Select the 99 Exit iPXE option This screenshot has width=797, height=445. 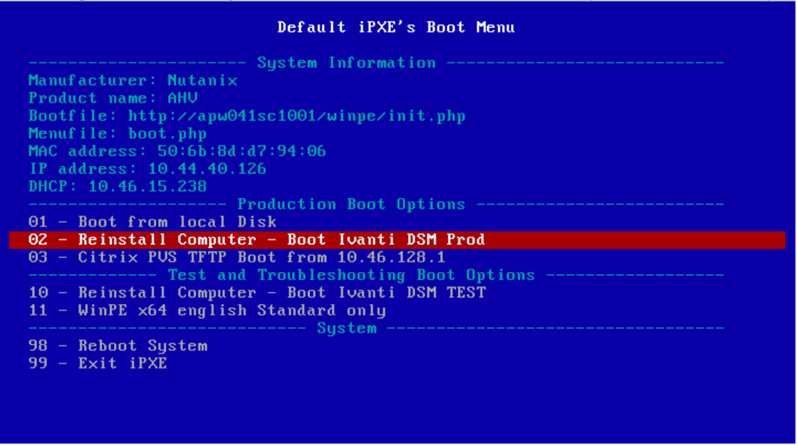pos(98,364)
